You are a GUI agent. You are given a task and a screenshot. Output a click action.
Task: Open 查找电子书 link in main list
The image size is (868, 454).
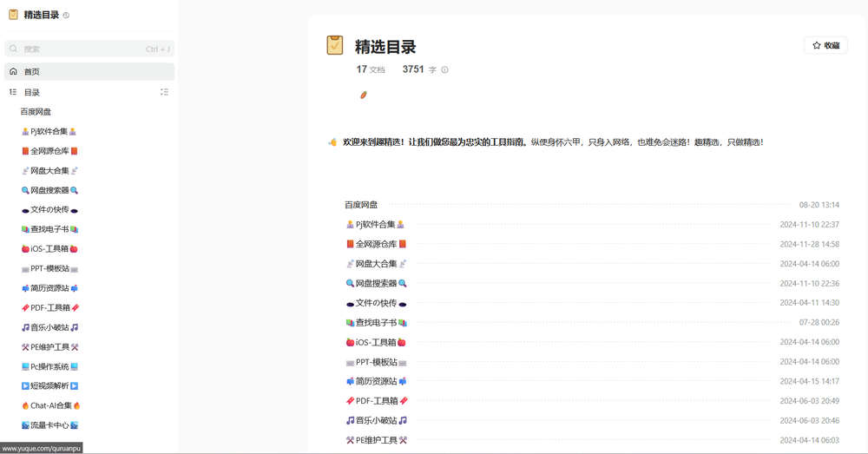tap(376, 322)
